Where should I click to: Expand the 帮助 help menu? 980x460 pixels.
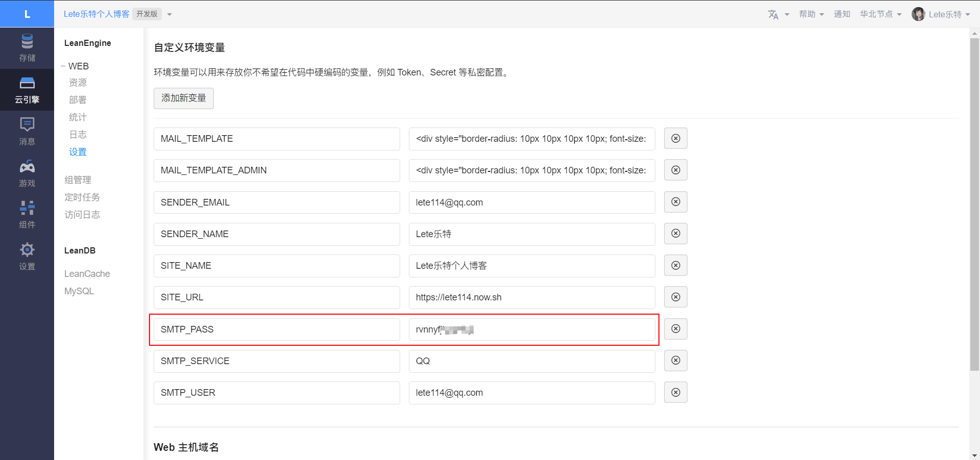(811, 14)
